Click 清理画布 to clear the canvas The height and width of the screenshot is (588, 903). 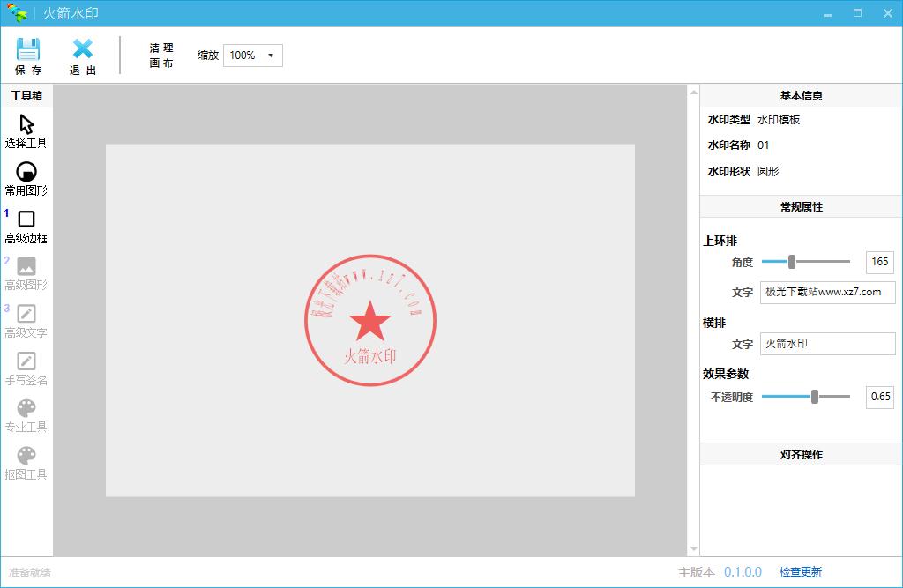(161, 56)
